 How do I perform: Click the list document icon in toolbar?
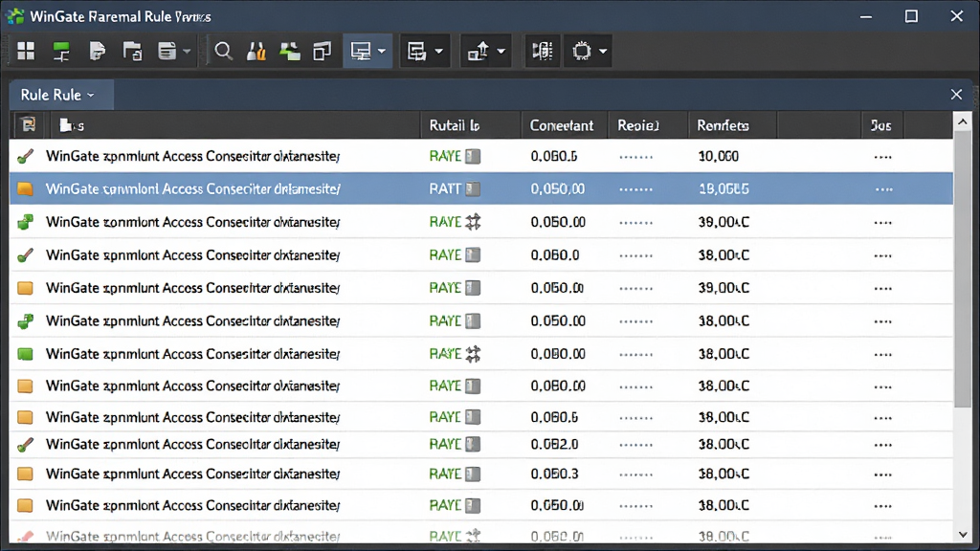coord(167,52)
